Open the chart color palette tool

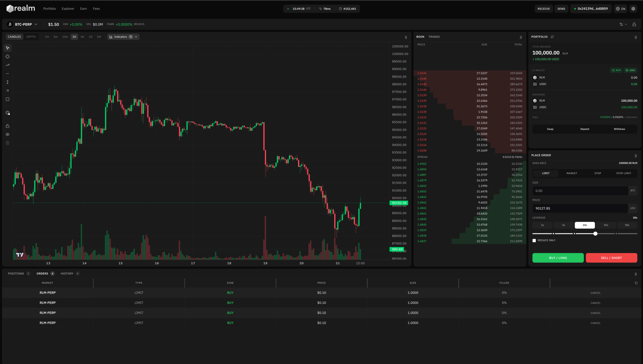[x=7, y=113]
